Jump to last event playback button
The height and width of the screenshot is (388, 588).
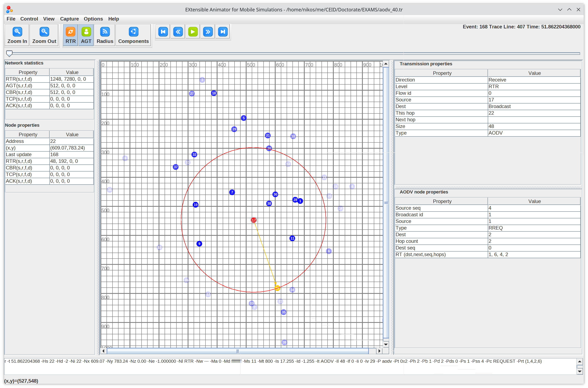(222, 32)
